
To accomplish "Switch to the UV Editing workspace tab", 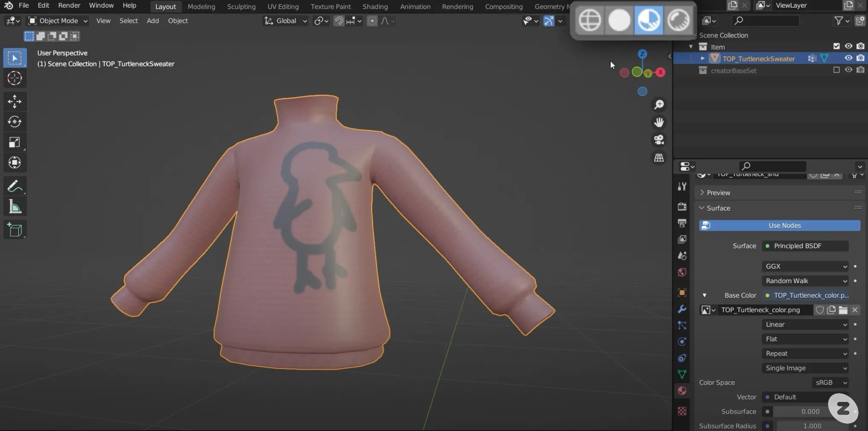I will click(283, 6).
